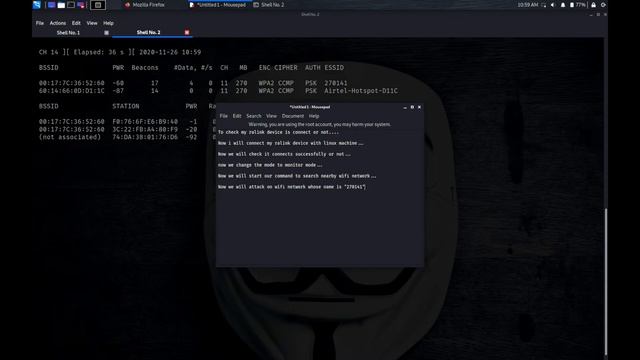This screenshot has height=360, width=640.
Task: Open the volume speaker tray icon
Action: [553, 5]
